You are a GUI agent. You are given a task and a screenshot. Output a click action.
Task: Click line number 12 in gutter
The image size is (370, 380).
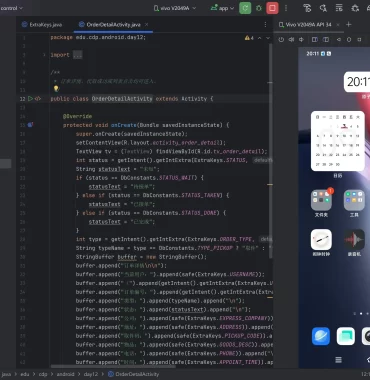pos(22,99)
